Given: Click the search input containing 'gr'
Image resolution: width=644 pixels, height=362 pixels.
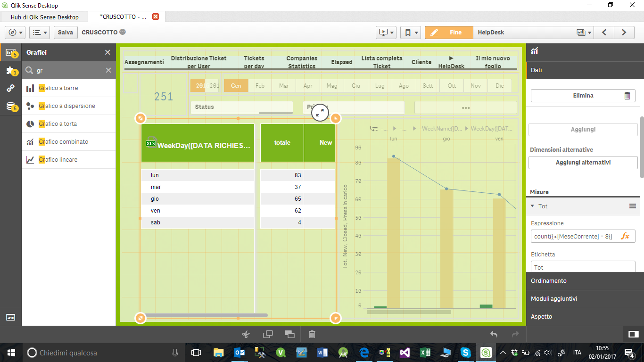Looking at the screenshot, I should click(68, 70).
